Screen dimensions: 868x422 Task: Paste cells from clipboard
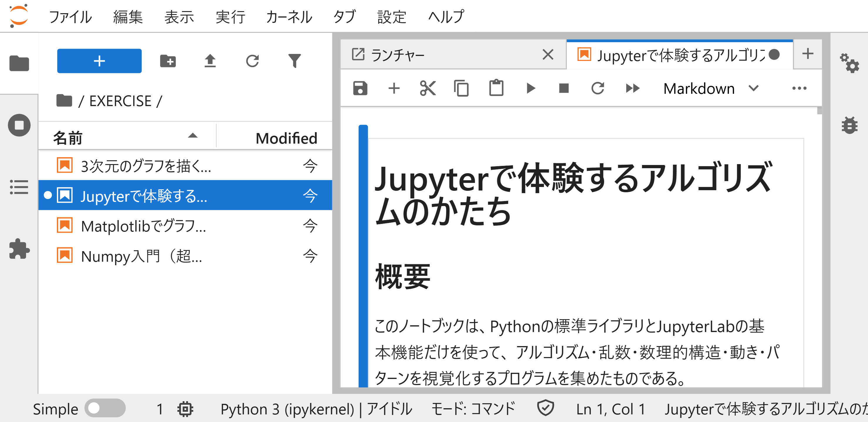pyautogui.click(x=496, y=88)
